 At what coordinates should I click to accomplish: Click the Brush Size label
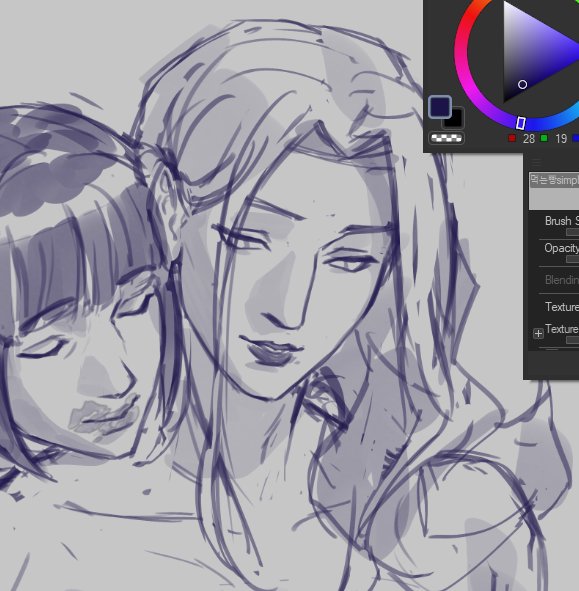(x=562, y=220)
